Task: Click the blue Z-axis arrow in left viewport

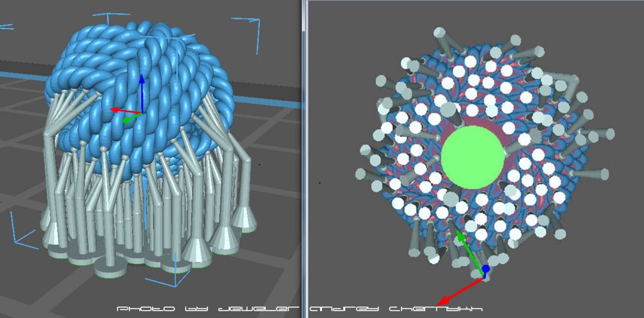Action: click(x=142, y=93)
